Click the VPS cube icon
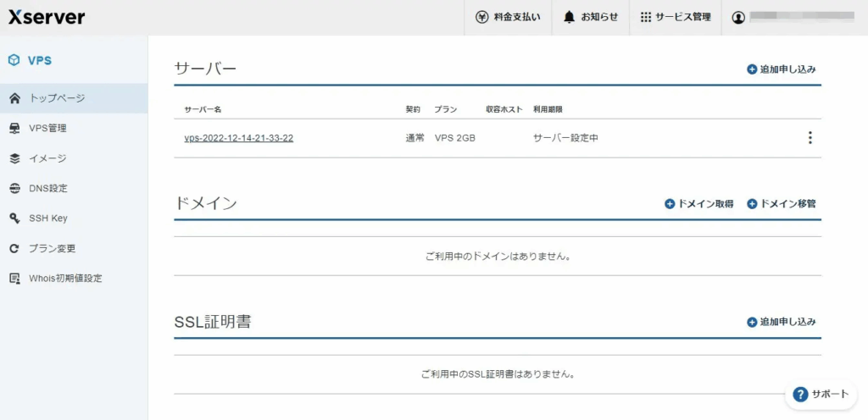This screenshot has width=868, height=420. tap(14, 61)
